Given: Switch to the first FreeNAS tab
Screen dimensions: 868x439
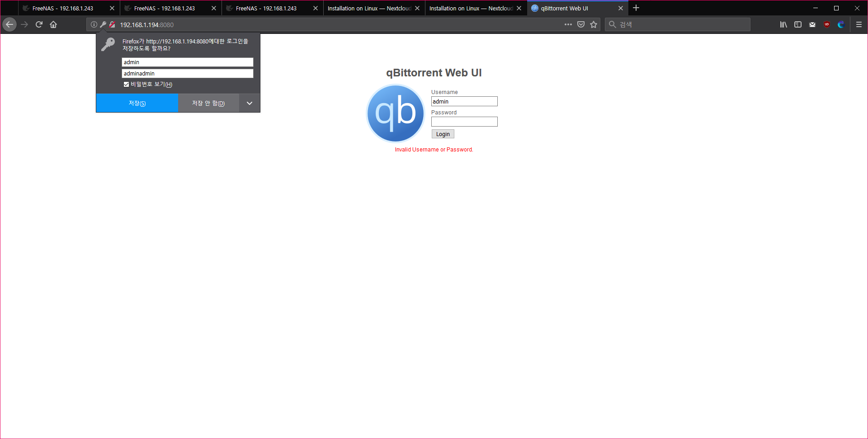Looking at the screenshot, I should coord(69,8).
